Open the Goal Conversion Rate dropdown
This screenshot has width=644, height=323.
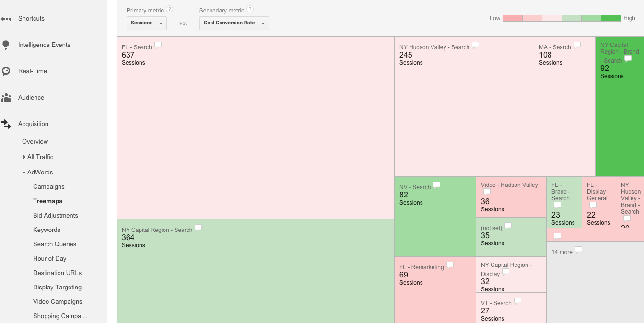coord(234,23)
